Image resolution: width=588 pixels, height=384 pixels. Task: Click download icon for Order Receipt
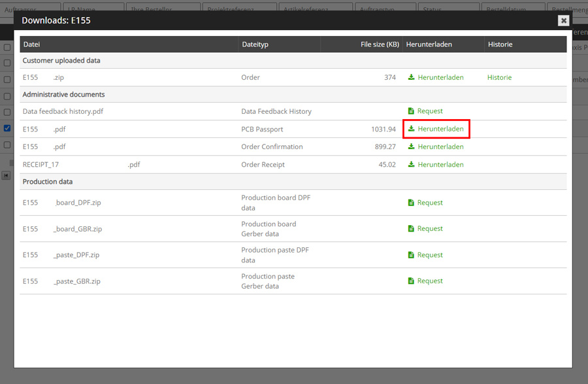point(411,165)
